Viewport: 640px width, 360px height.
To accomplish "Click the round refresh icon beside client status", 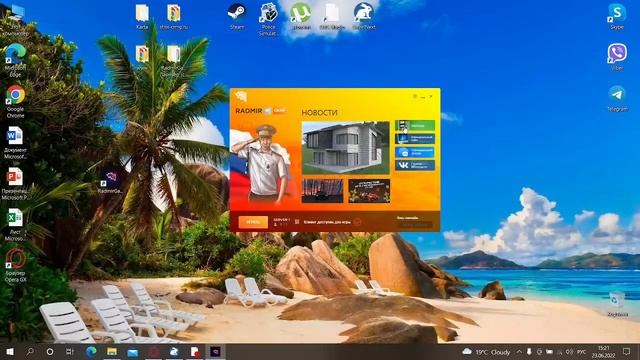I will click(x=357, y=222).
